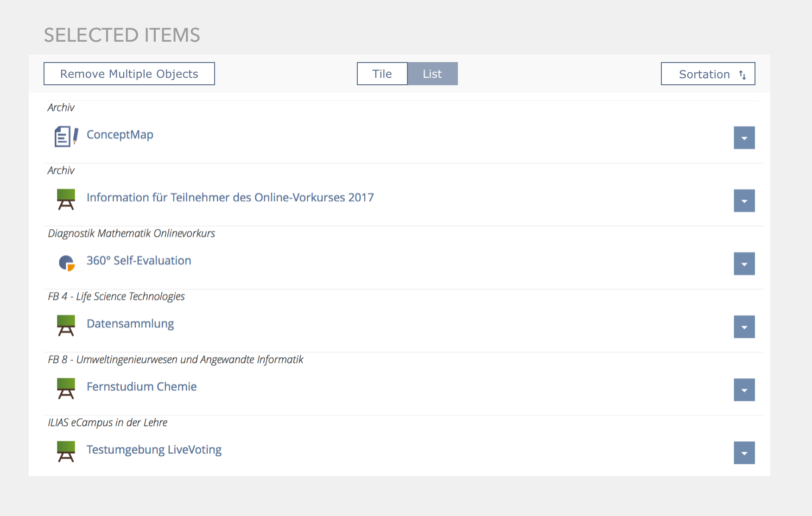Image resolution: width=812 pixels, height=516 pixels.
Task: Select the List view option
Action: click(x=432, y=74)
